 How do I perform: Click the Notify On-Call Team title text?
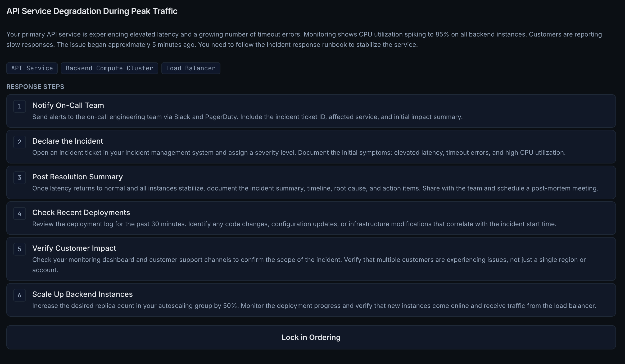click(68, 105)
